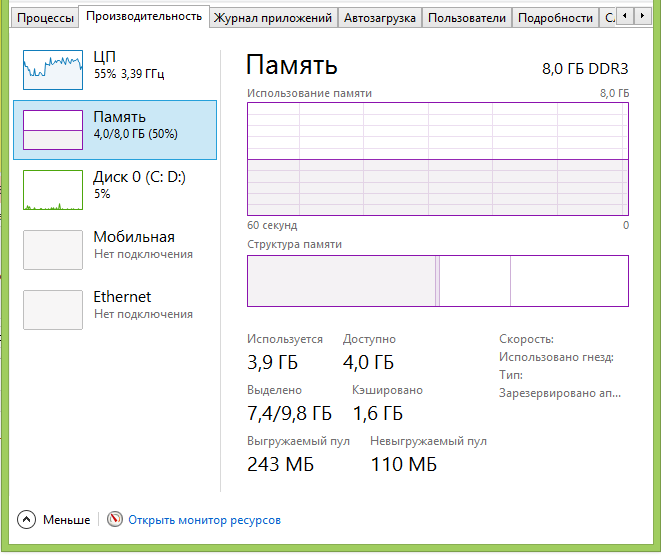The width and height of the screenshot is (661, 557).
Task: Switch to the Пользователи tab
Action: point(467,18)
